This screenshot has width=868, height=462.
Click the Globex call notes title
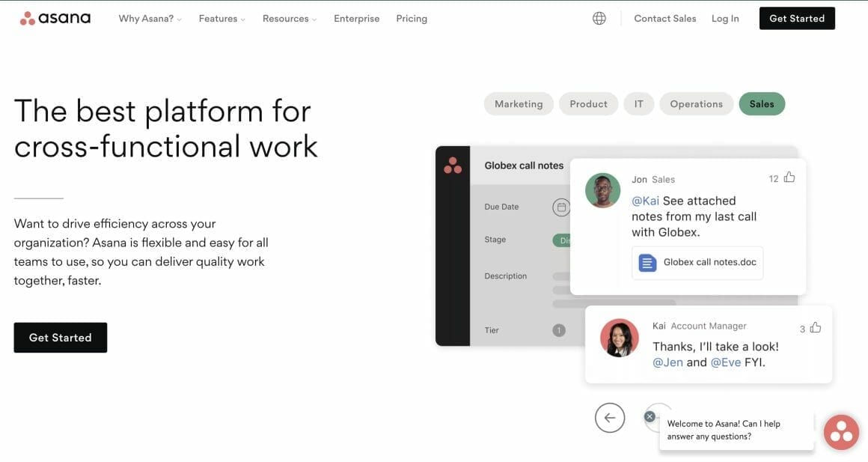[524, 165]
